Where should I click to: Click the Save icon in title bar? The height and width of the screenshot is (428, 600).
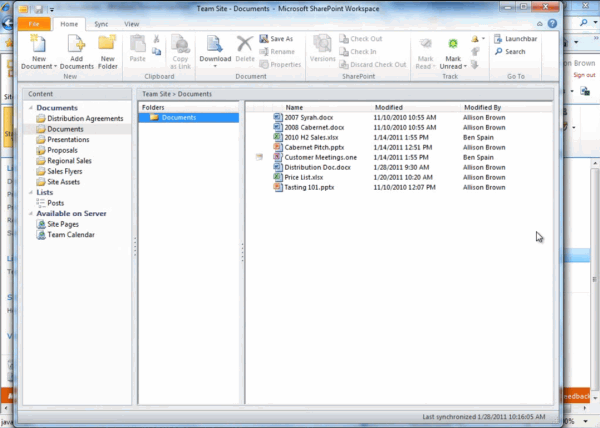(39, 9)
